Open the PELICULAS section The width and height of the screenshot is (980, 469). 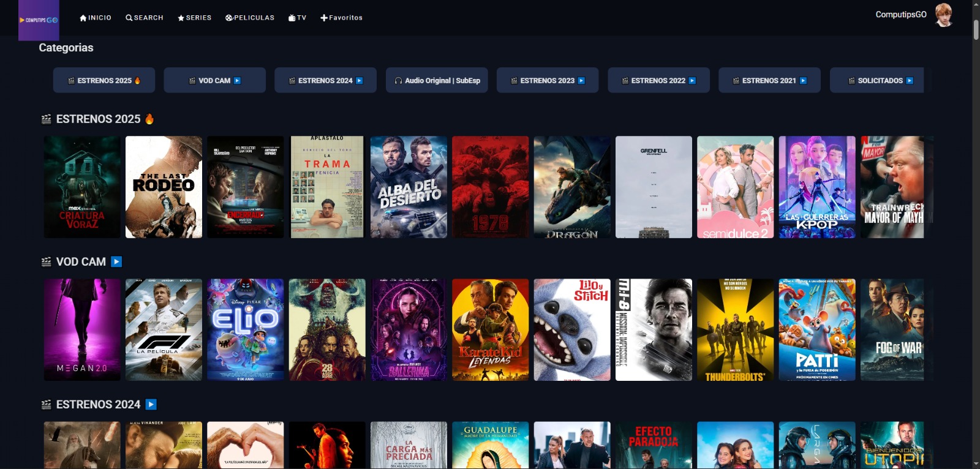pos(250,18)
